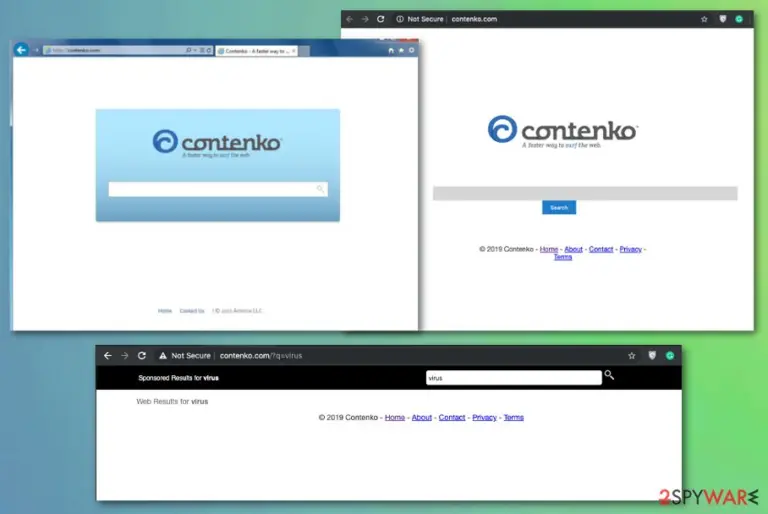Image resolution: width=768 pixels, height=514 pixels.
Task: Click the blue Search button
Action: [559, 207]
